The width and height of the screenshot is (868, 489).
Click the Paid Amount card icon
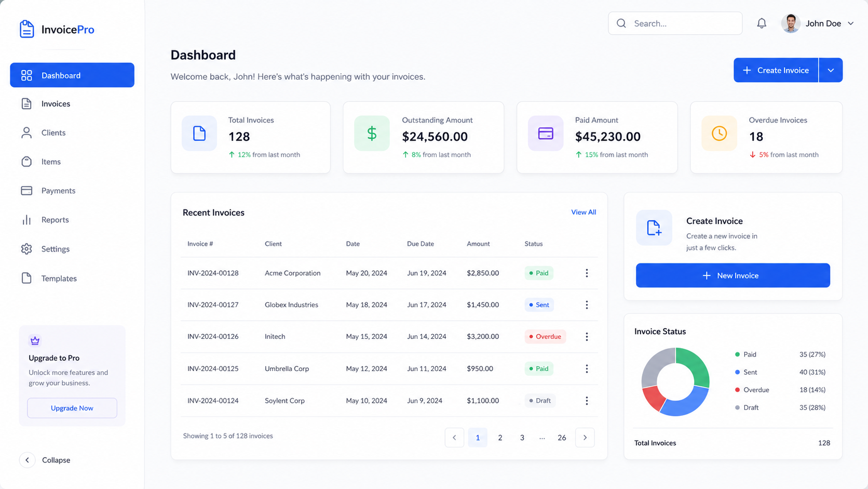coord(546,134)
